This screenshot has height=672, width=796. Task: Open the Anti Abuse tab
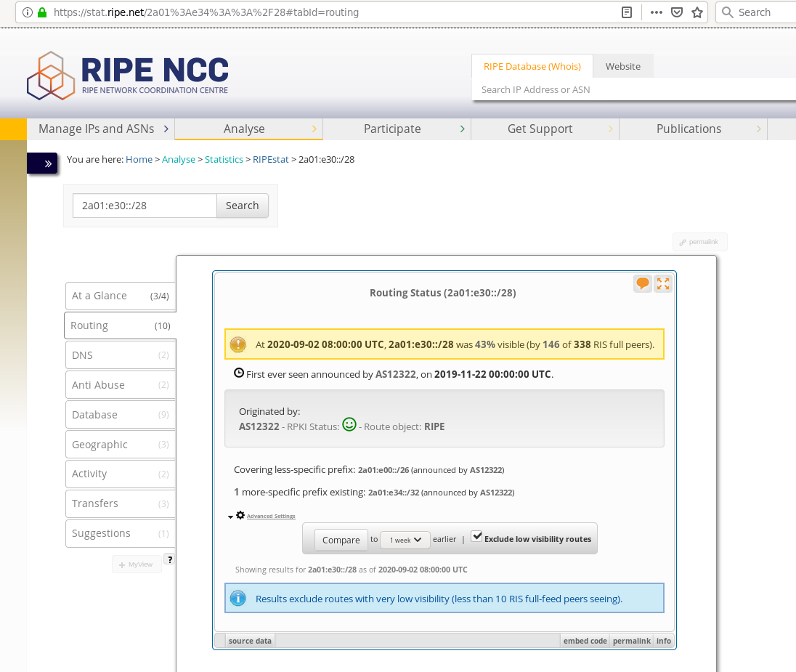click(121, 385)
